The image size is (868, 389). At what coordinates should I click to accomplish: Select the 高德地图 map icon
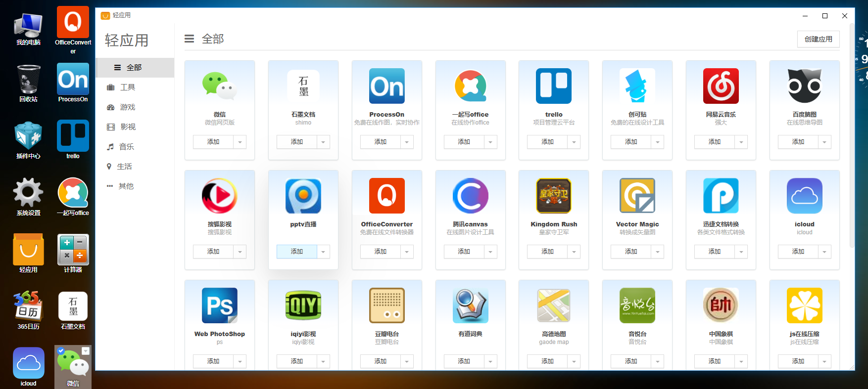tap(554, 305)
